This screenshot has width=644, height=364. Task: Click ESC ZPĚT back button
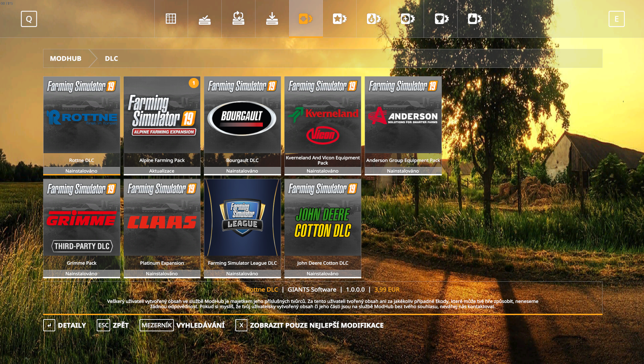[x=113, y=325]
